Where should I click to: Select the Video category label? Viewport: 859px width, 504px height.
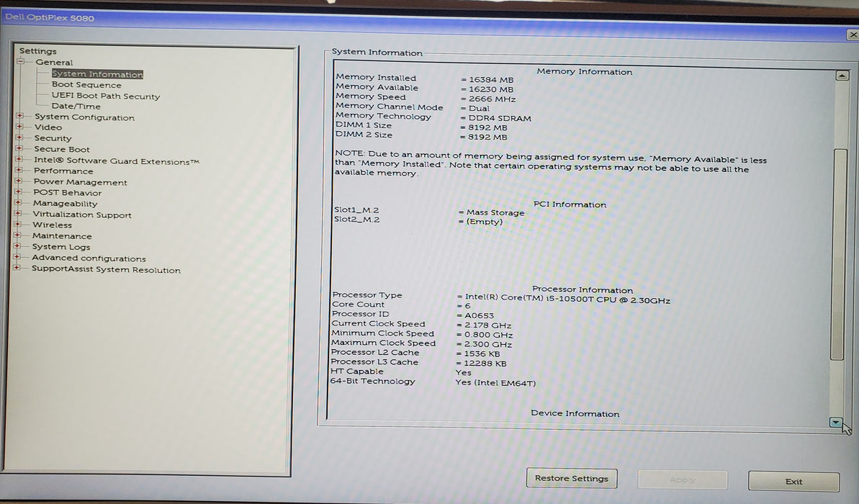[x=48, y=127]
